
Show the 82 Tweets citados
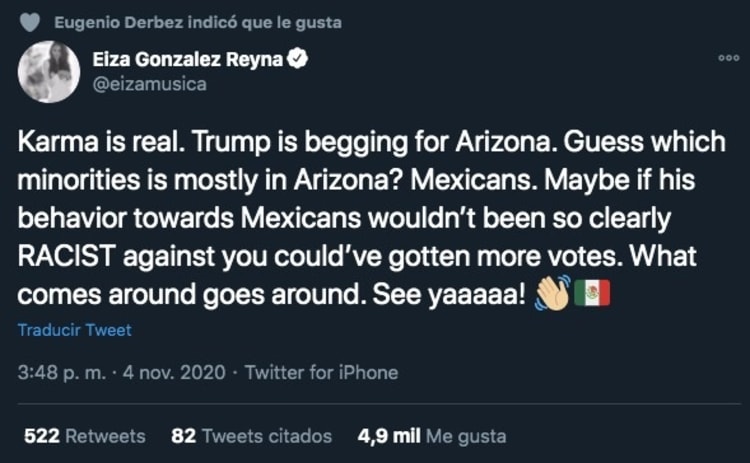(x=251, y=436)
